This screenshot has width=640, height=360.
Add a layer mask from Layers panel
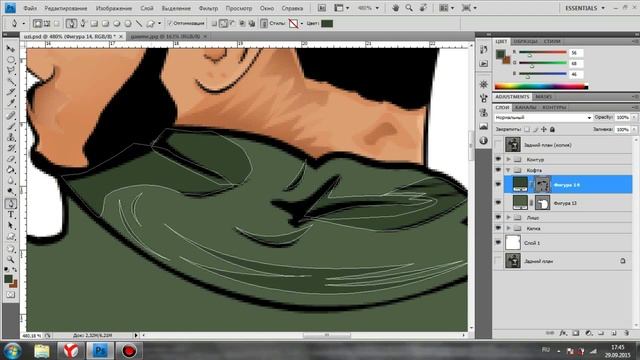point(576,333)
